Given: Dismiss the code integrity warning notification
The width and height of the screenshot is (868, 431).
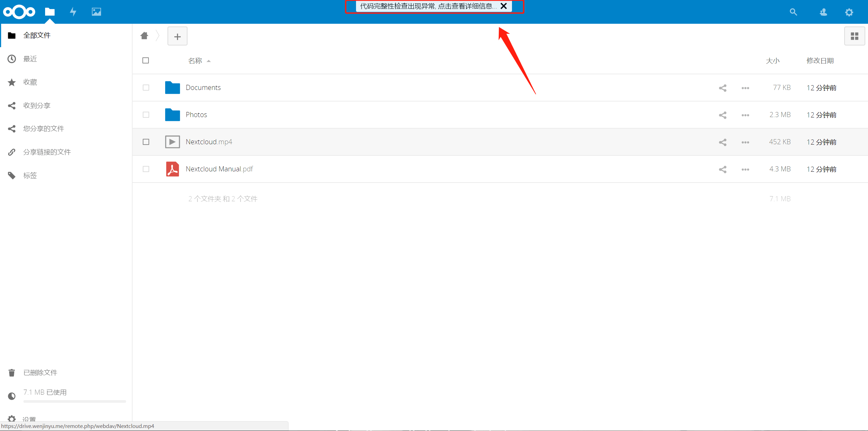Looking at the screenshot, I should [504, 6].
